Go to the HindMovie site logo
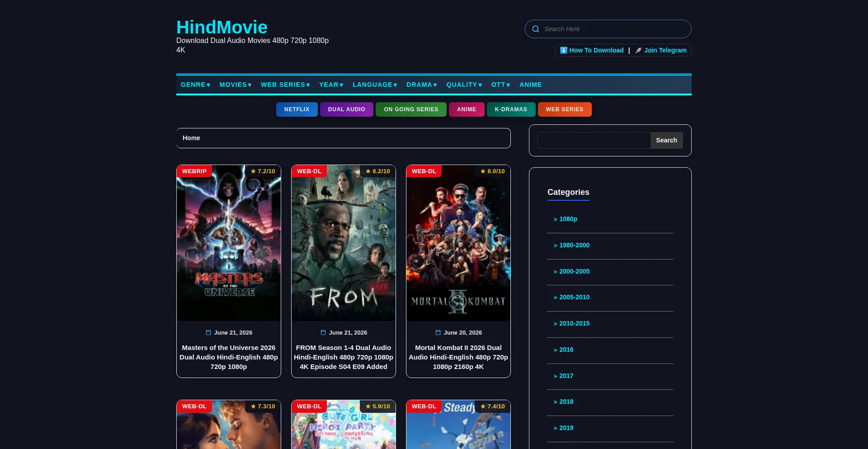 tap(222, 27)
